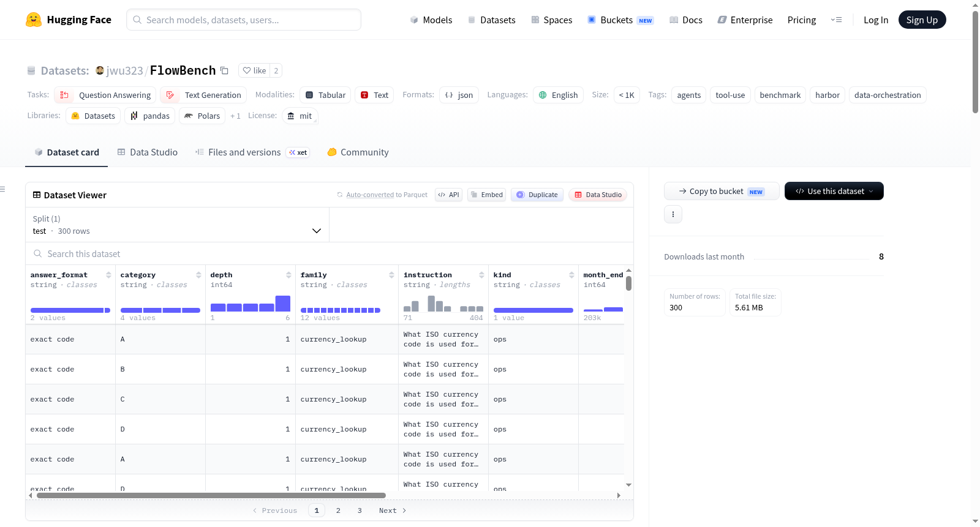
Task: Click the Search this dataset field
Action: (330, 254)
